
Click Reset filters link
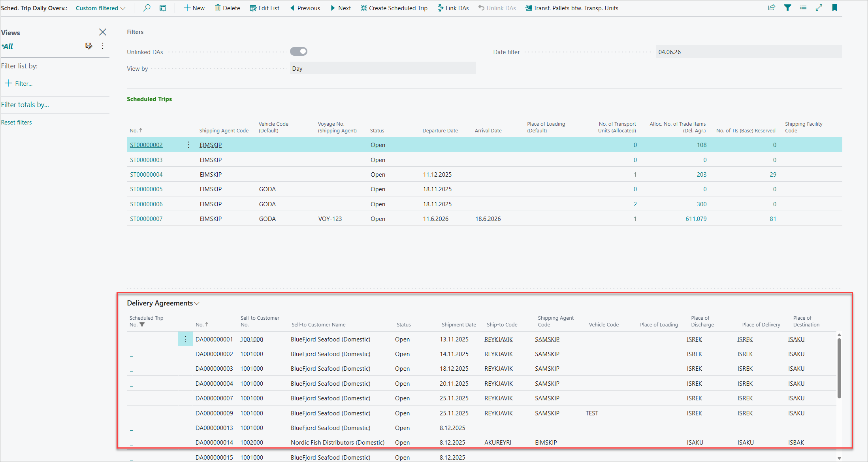click(x=17, y=123)
